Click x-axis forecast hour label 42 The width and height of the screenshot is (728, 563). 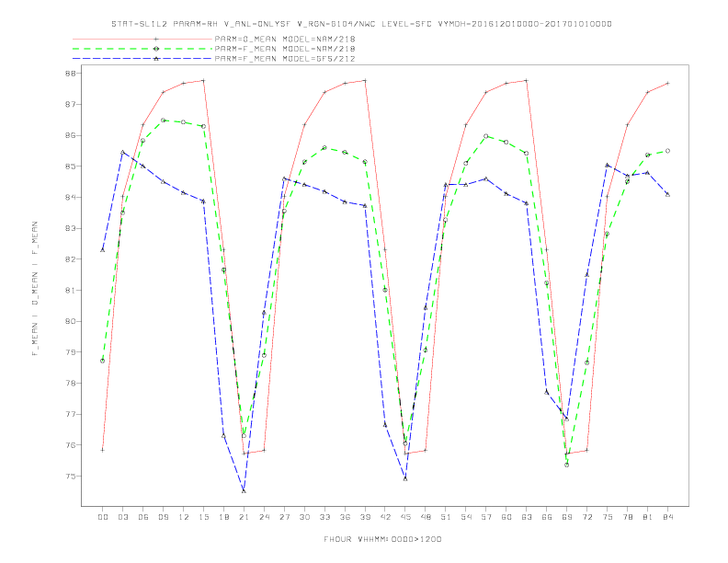[x=385, y=517]
